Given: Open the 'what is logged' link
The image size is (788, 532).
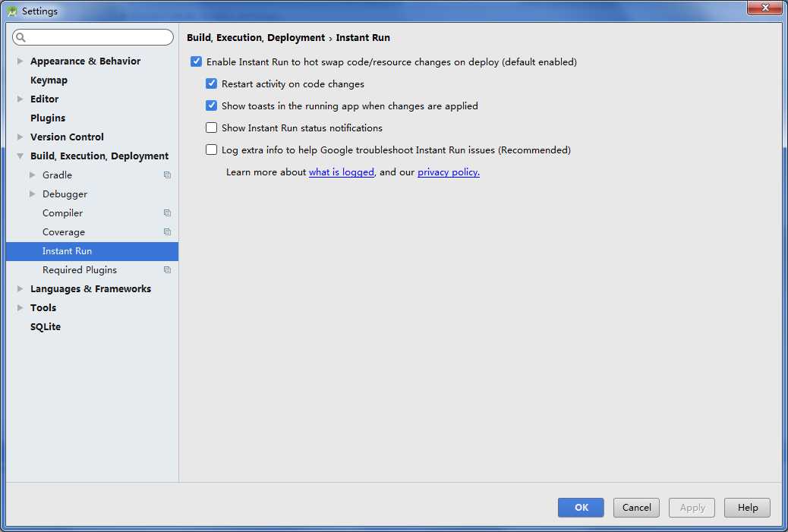Looking at the screenshot, I should [341, 172].
